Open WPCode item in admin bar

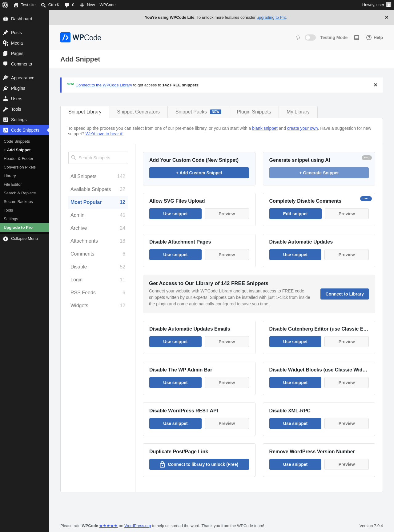(x=107, y=5)
